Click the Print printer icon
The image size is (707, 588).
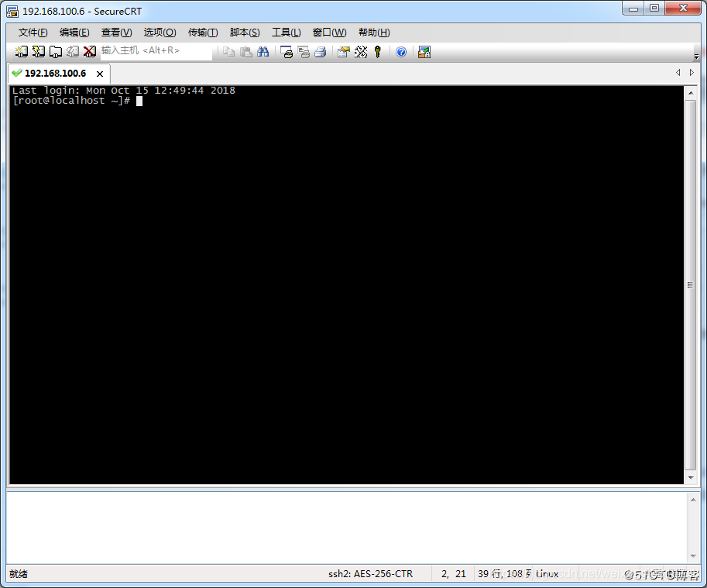321,52
